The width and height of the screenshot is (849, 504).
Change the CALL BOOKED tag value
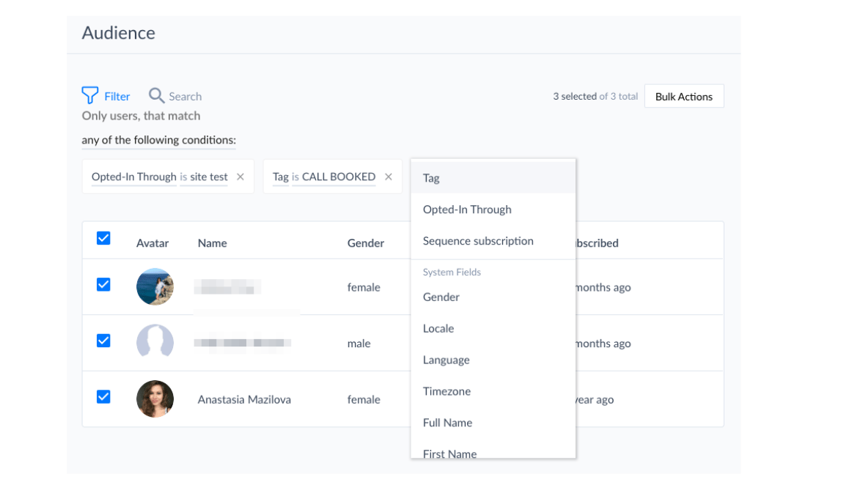pyautogui.click(x=339, y=177)
